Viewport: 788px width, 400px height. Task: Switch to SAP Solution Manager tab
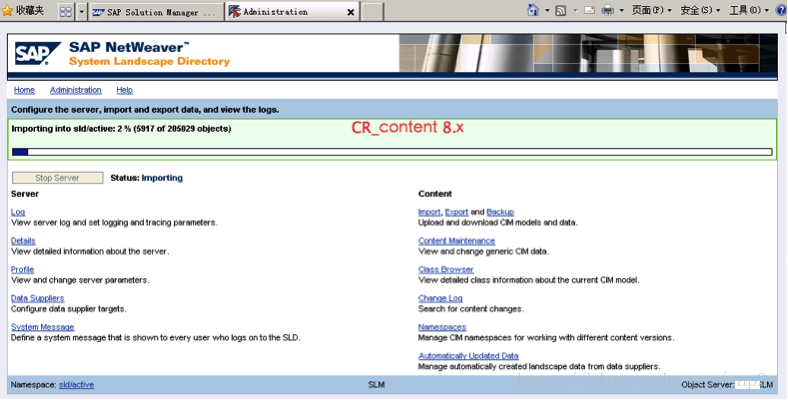pos(156,12)
